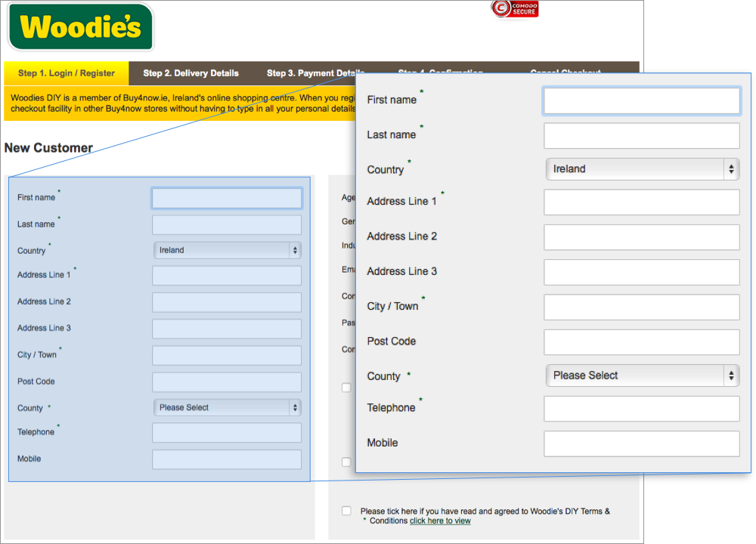This screenshot has height=544, width=756.
Task: Select the Step 1. Login / Register tab
Action: (67, 73)
